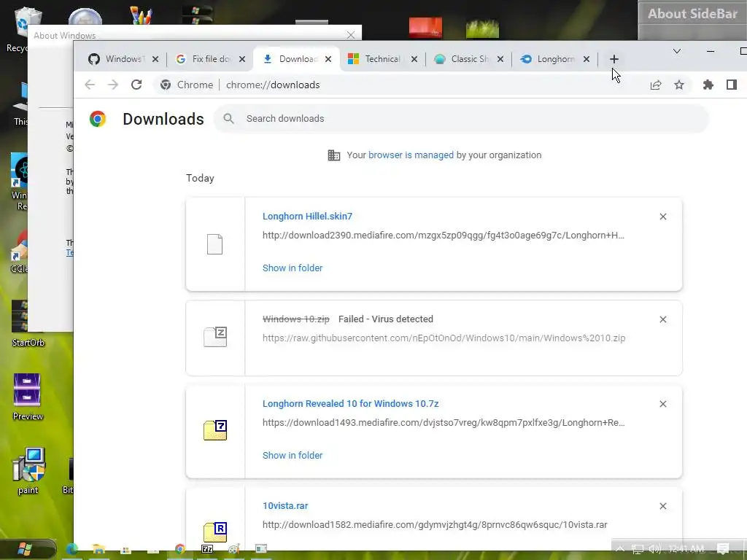Open a new tab with the plus button

tap(614, 59)
